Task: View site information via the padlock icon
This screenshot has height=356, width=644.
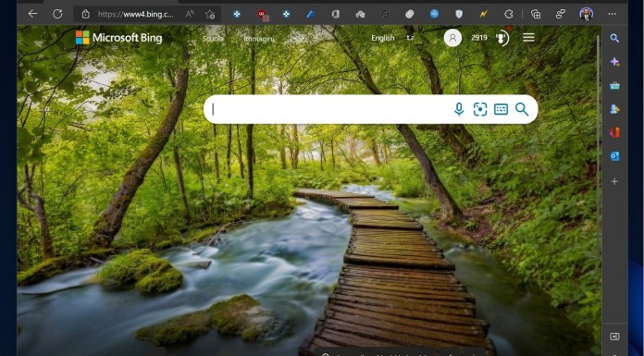Action: click(x=85, y=15)
